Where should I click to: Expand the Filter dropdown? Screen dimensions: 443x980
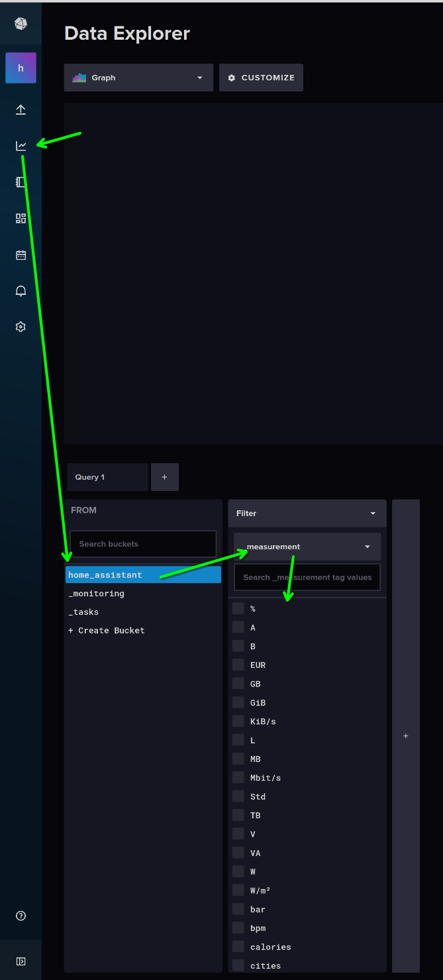coord(307,514)
